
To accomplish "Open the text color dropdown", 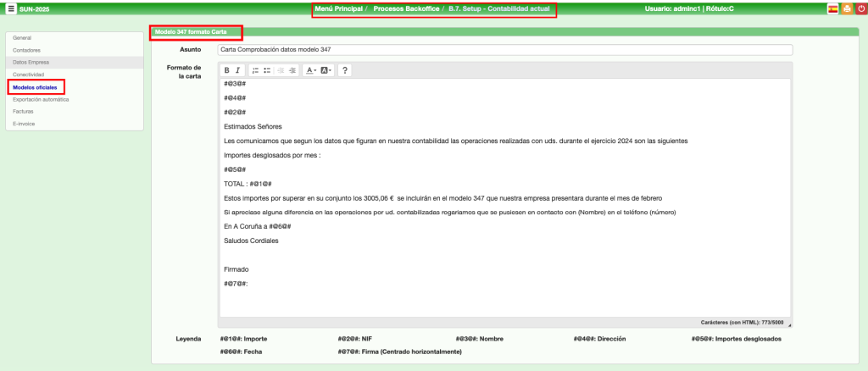I will click(x=311, y=70).
